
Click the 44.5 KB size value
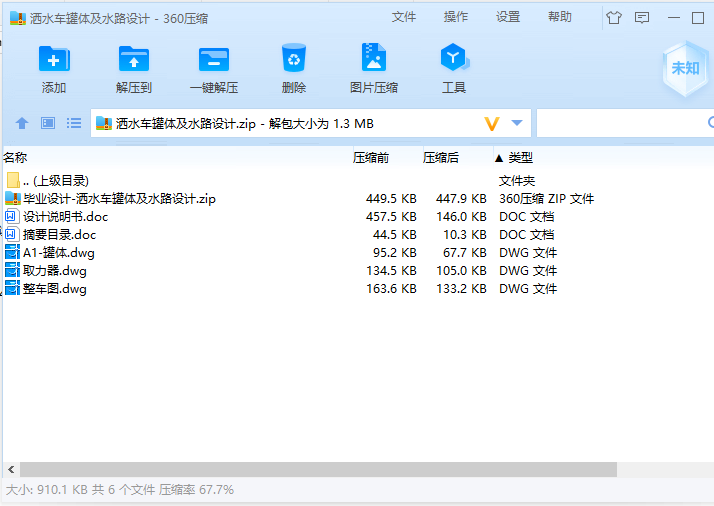pos(395,235)
